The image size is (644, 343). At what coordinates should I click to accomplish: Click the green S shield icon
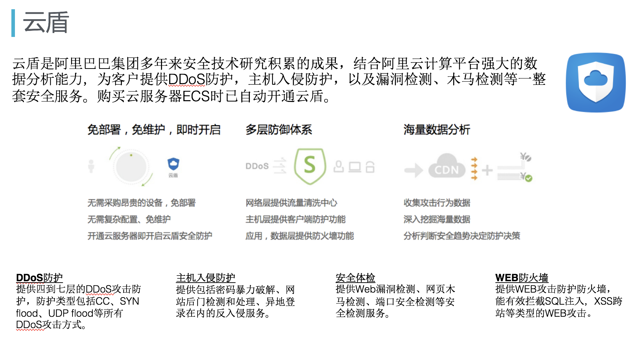click(310, 166)
